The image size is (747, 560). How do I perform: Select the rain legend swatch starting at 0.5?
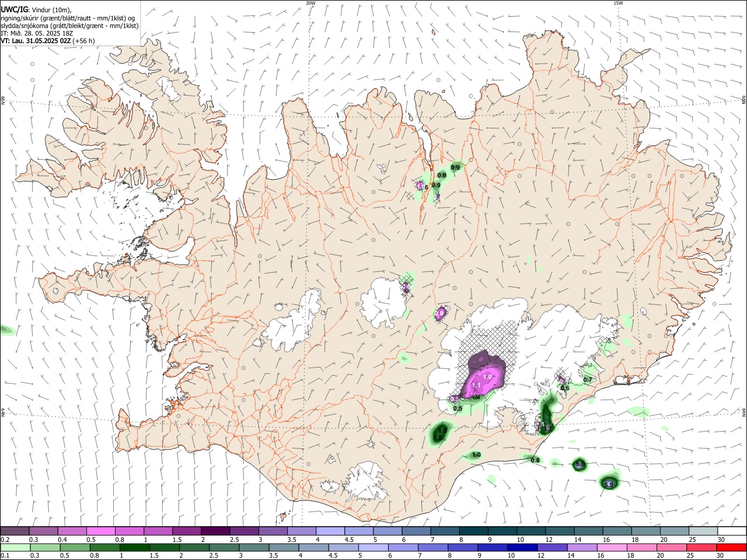click(75, 547)
